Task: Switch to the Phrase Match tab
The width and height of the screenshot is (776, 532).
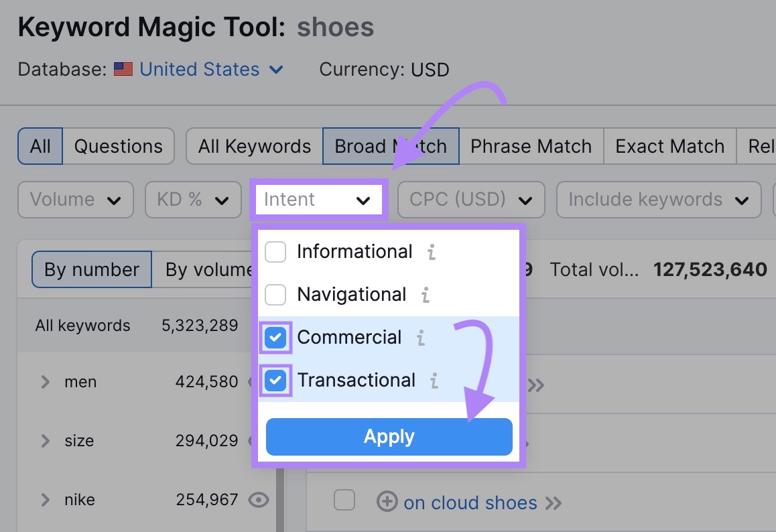Action: [531, 146]
